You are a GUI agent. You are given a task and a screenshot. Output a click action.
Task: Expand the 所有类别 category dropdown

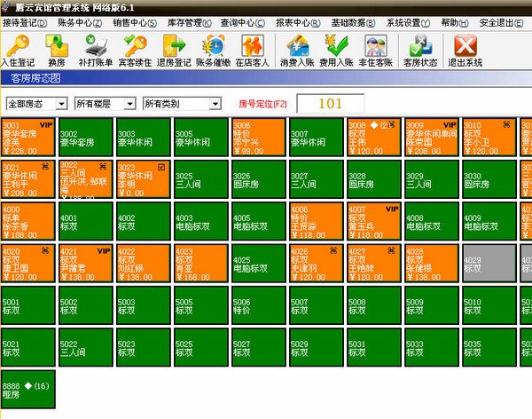pyautogui.click(x=215, y=104)
